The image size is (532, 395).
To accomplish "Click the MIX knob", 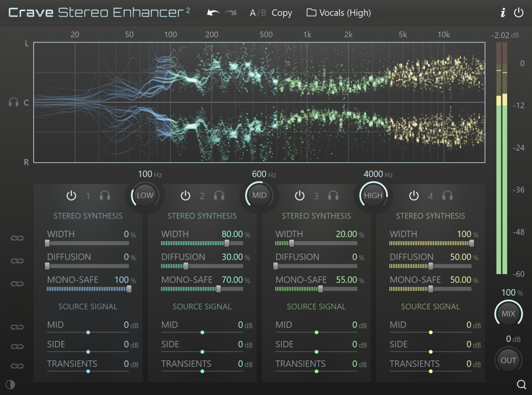I will point(508,313).
